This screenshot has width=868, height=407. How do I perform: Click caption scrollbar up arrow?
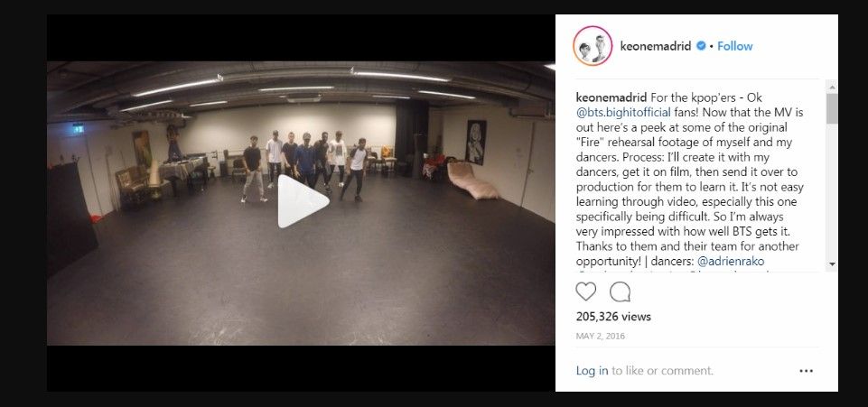click(x=832, y=87)
